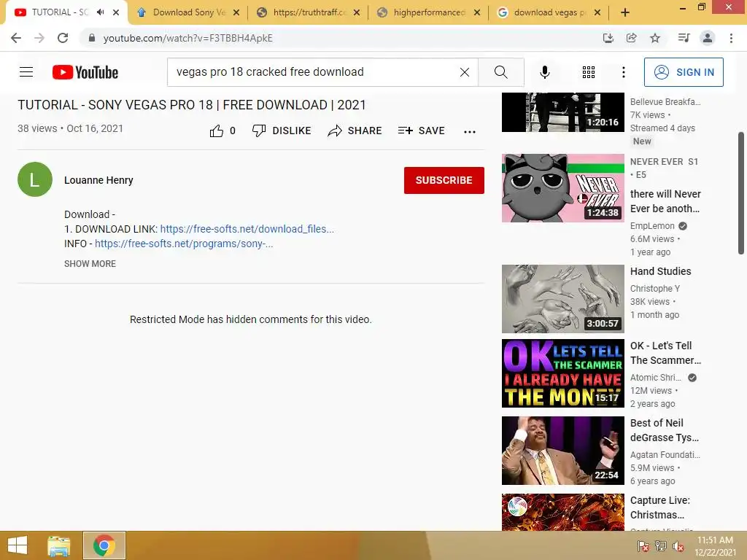Open the 1:20:16 Bellevue video thumbnail
Viewport: 747px width, 560px height.
[x=562, y=112]
